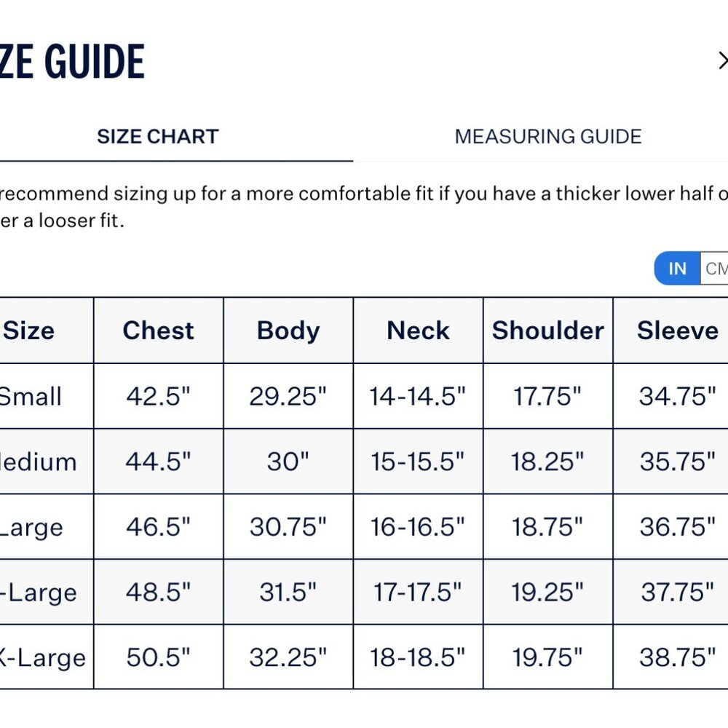Click the 46.5" chest measurement cell
The height and width of the screenshot is (728, 728).
(158, 527)
